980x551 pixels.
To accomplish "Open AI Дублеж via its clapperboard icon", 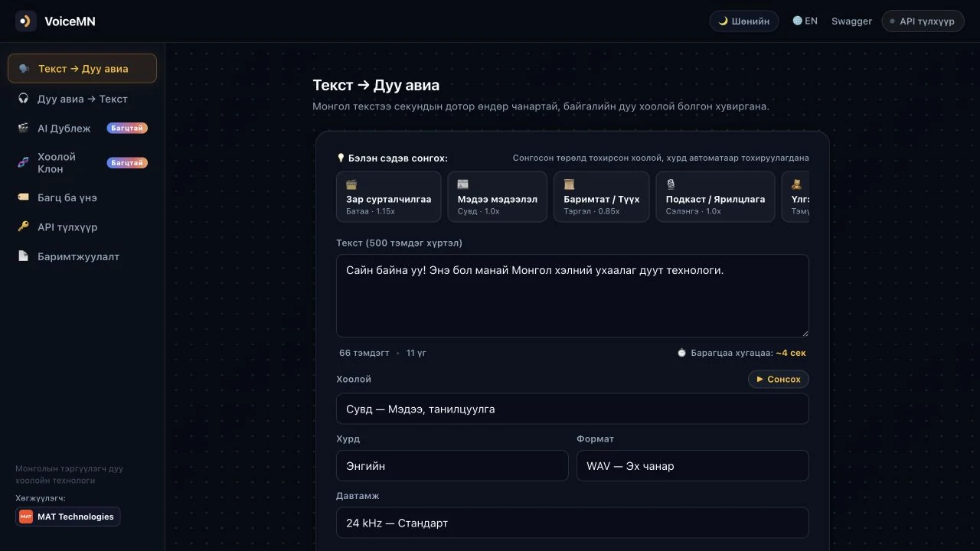I will click(x=24, y=129).
